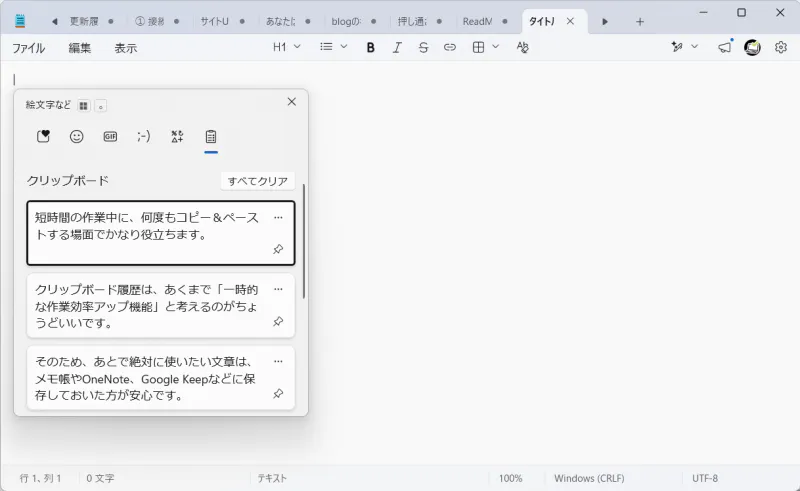The width and height of the screenshot is (800, 491).
Task: Pin the クリップボード履歴は clipboard entry
Action: (278, 322)
